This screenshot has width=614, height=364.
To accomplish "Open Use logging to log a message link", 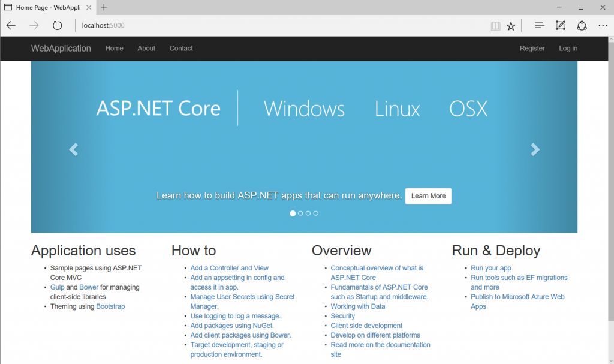I will coord(235,316).
